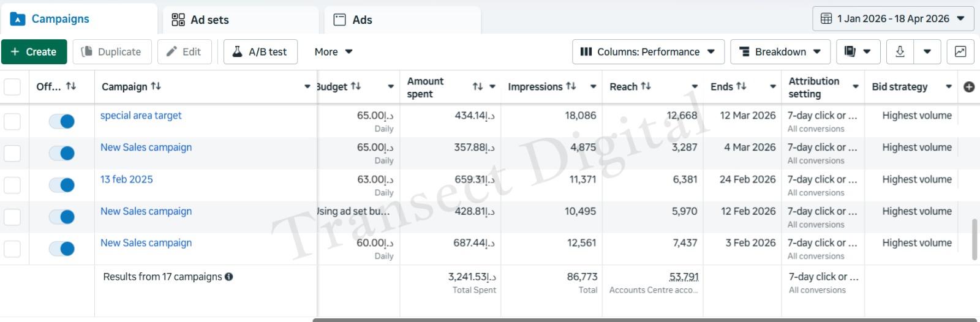The height and width of the screenshot is (322, 980).
Task: Click the info icon beside Results from 17 campaigns
Action: (229, 277)
